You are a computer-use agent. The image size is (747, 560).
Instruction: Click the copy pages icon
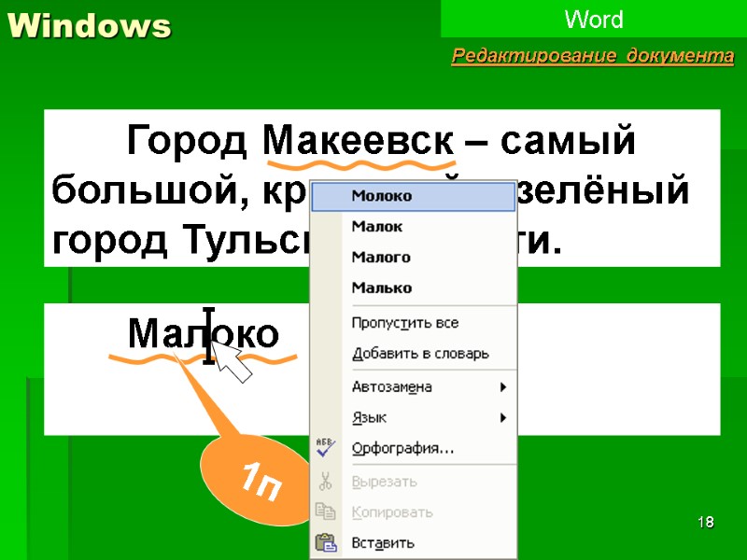point(326,511)
